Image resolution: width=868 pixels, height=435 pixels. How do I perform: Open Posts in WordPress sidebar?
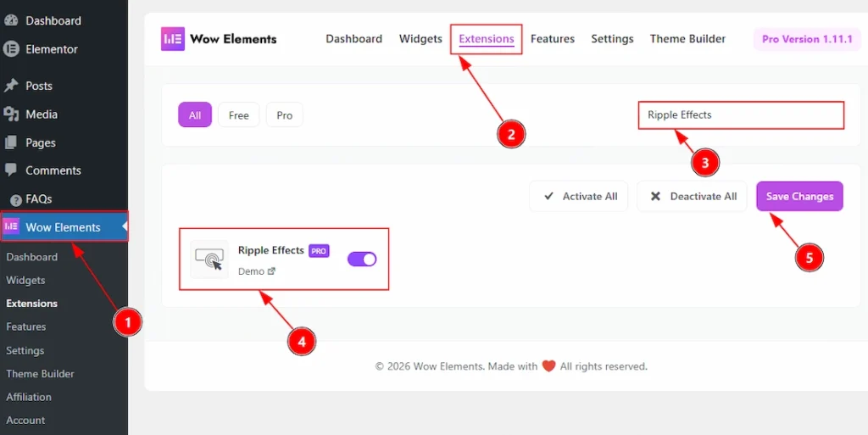39,86
